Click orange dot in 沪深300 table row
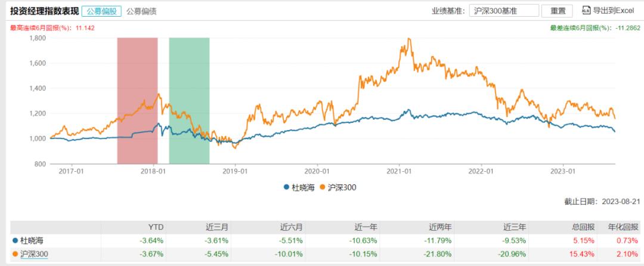Screen dimensions: 644x266 tap(14, 255)
